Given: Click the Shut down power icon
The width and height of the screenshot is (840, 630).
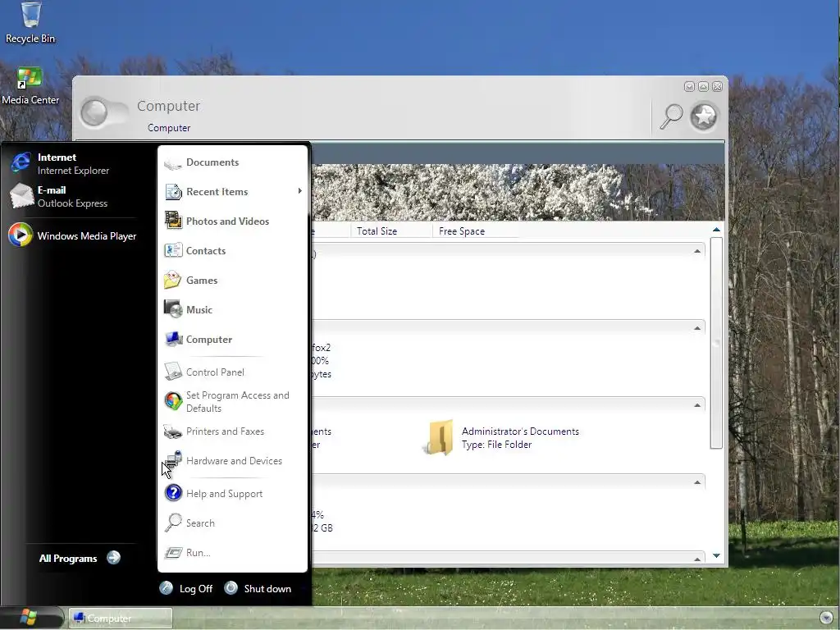Looking at the screenshot, I should click(231, 588).
